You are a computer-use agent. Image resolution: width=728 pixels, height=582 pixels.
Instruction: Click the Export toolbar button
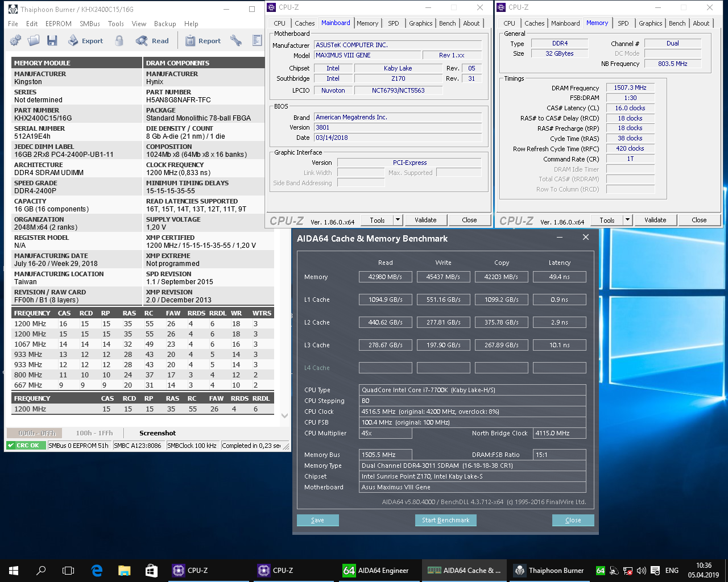click(86, 41)
